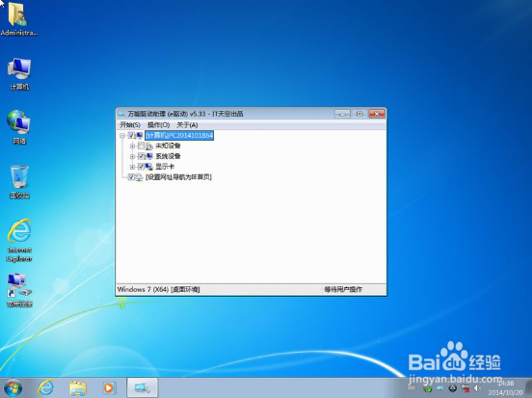Screen dimensions: 532x398
Task: Toggle the checkbox for the 计算机 root node
Action: tap(131, 135)
